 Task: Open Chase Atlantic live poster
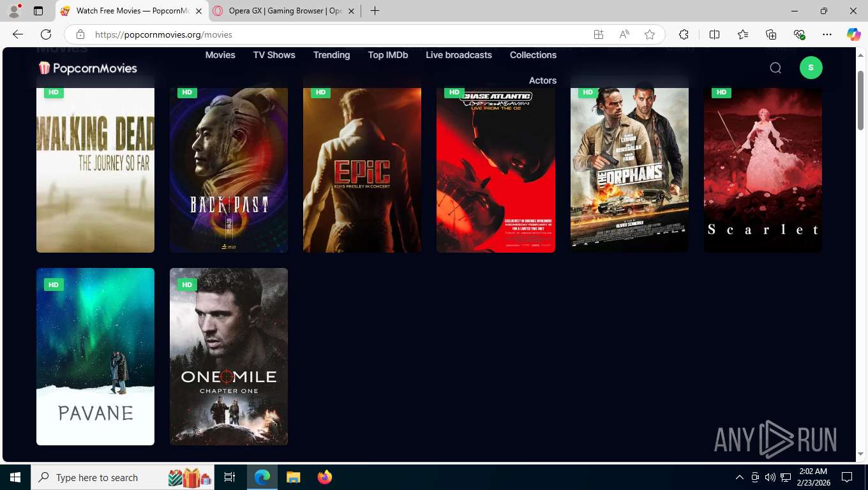496,164
